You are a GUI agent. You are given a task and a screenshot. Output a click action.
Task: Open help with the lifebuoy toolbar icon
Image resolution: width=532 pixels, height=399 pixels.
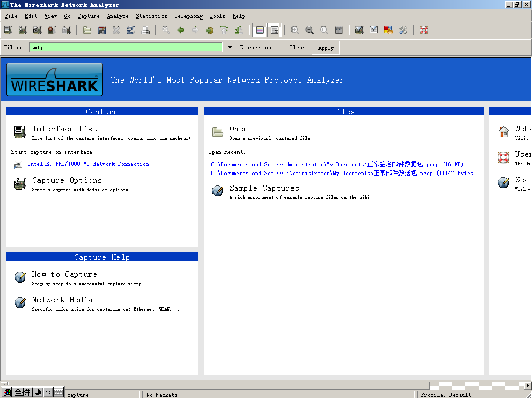pos(424,30)
